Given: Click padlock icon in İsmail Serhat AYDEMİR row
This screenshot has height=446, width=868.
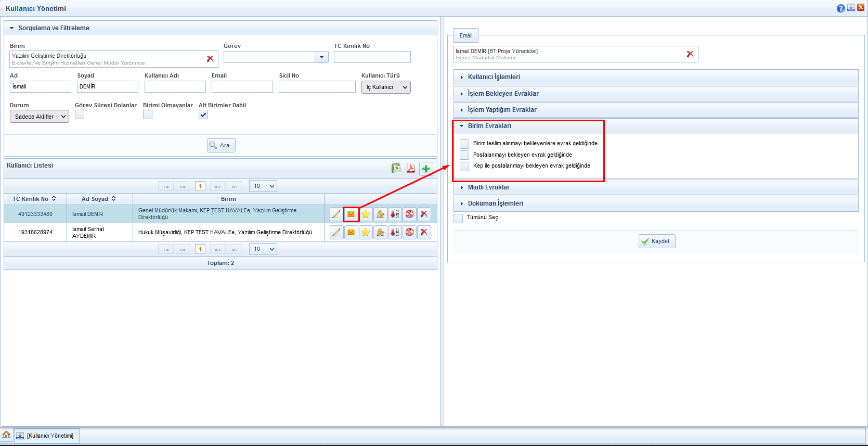Looking at the screenshot, I should click(x=380, y=232).
